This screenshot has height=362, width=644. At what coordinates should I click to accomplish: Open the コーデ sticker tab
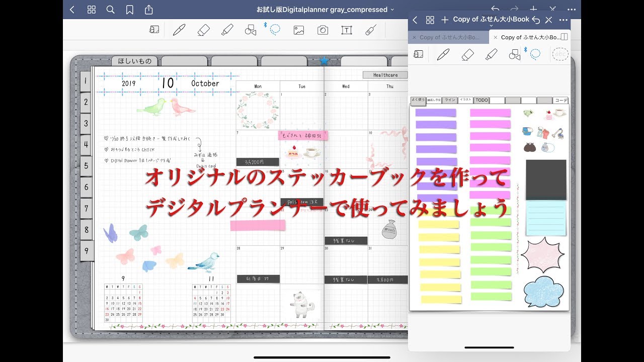[x=561, y=101]
